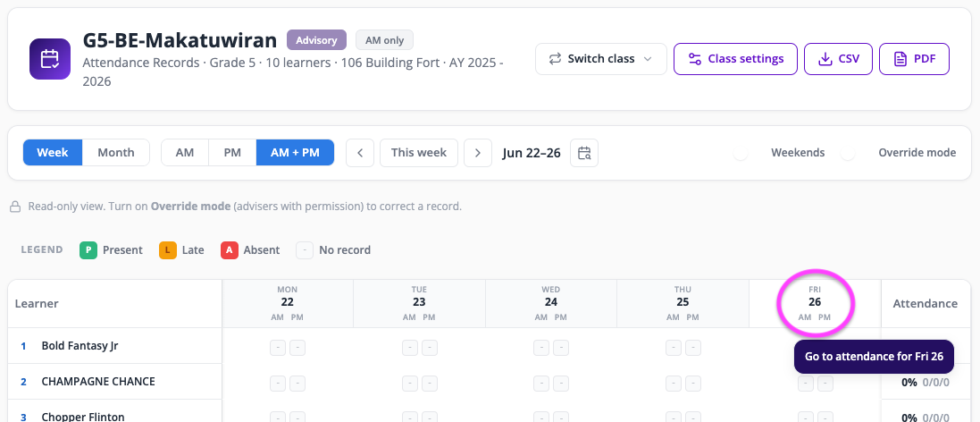Open CHAMPAGNE CHANCE Tuesday PM cell
Image resolution: width=980 pixels, height=422 pixels.
point(430,384)
